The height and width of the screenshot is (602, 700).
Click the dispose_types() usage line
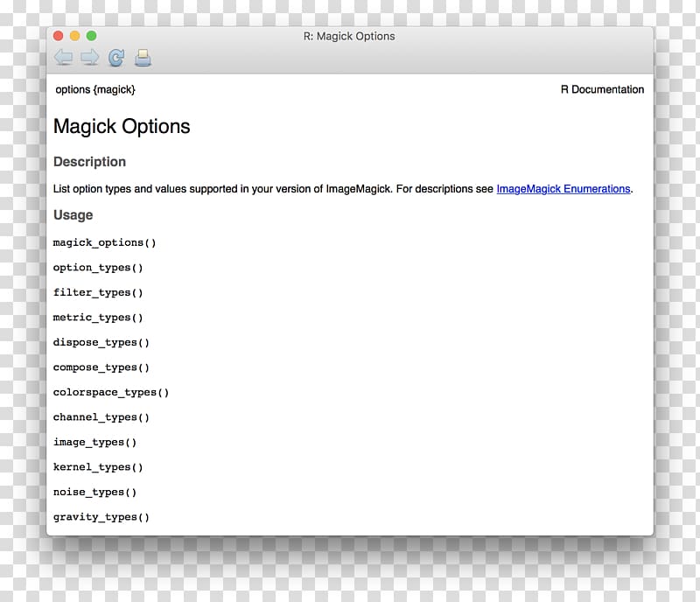click(x=101, y=343)
